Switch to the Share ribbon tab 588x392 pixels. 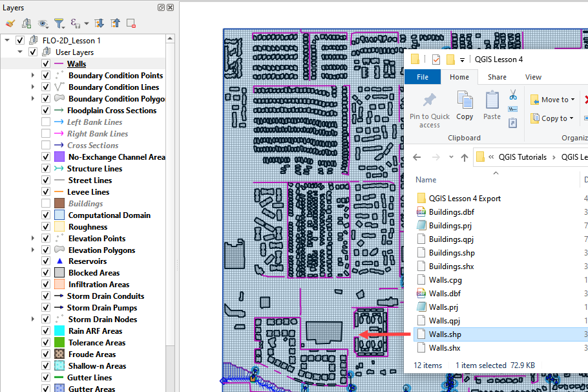(497, 77)
